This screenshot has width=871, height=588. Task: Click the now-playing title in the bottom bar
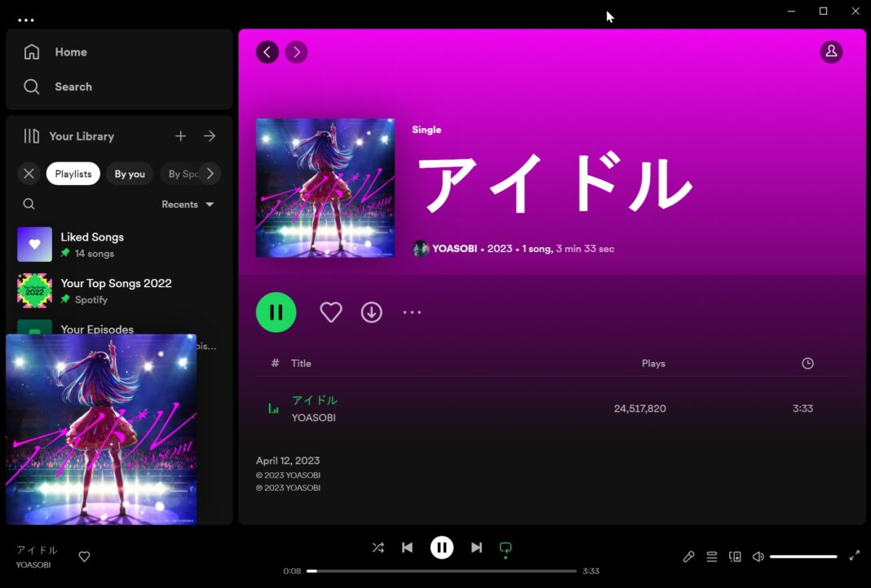pos(37,550)
